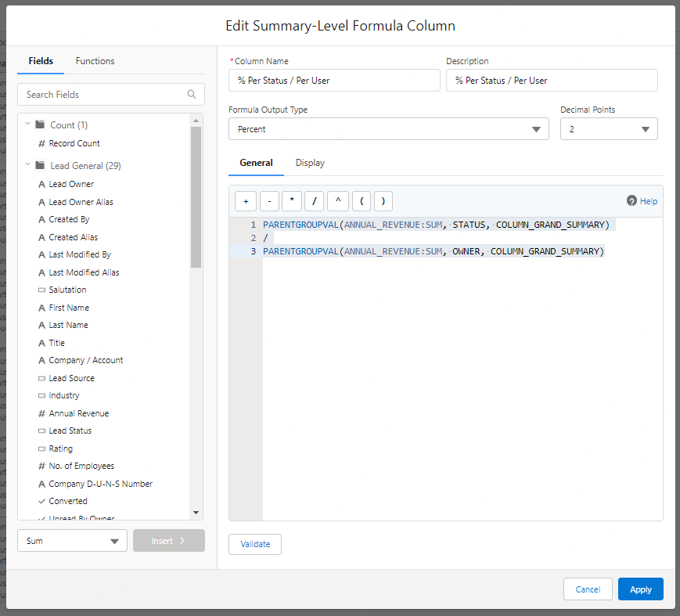Click the picklist icon beside Industry
Image resolution: width=680 pixels, height=616 pixels.
pos(41,395)
